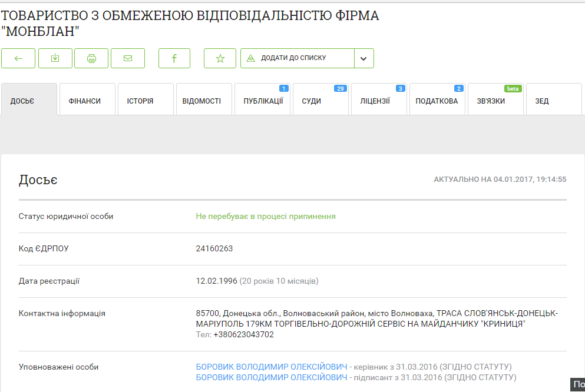Go to the Публікації tab
The height and width of the screenshot is (392, 585).
(262, 101)
